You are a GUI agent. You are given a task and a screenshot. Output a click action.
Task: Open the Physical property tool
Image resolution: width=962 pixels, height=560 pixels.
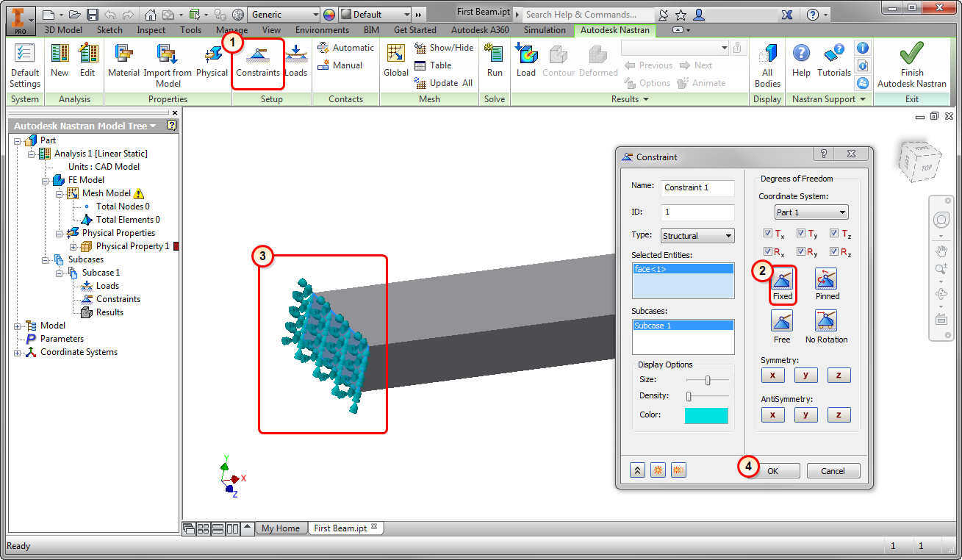click(212, 60)
